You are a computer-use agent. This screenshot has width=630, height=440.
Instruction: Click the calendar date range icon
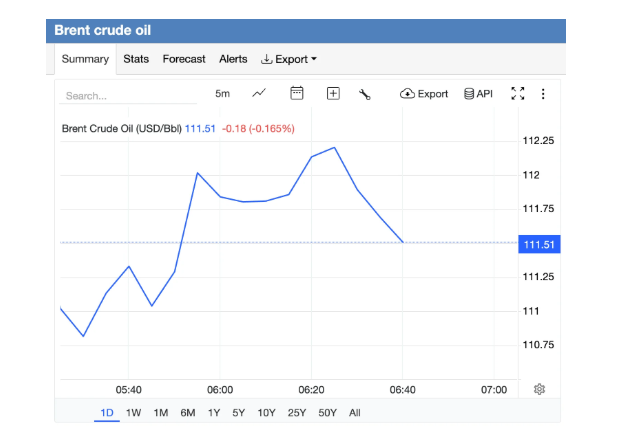point(296,93)
